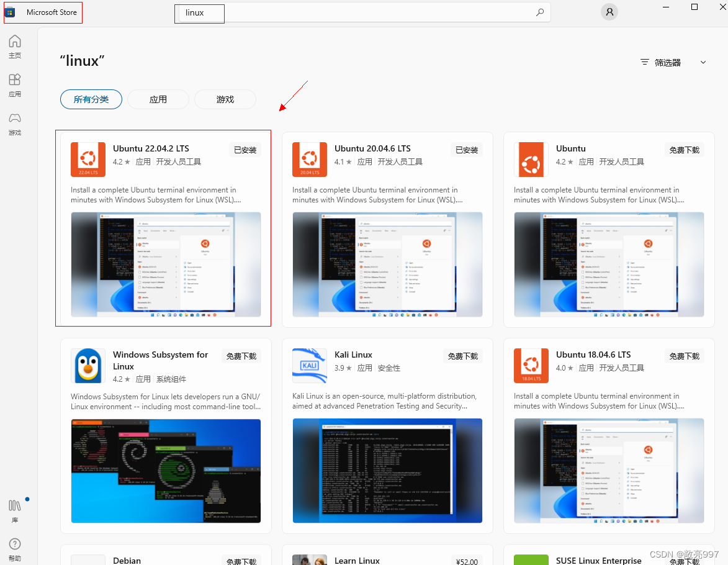This screenshot has width=728, height=565.
Task: Click the filter (筛选器) lines icon
Action: (644, 62)
